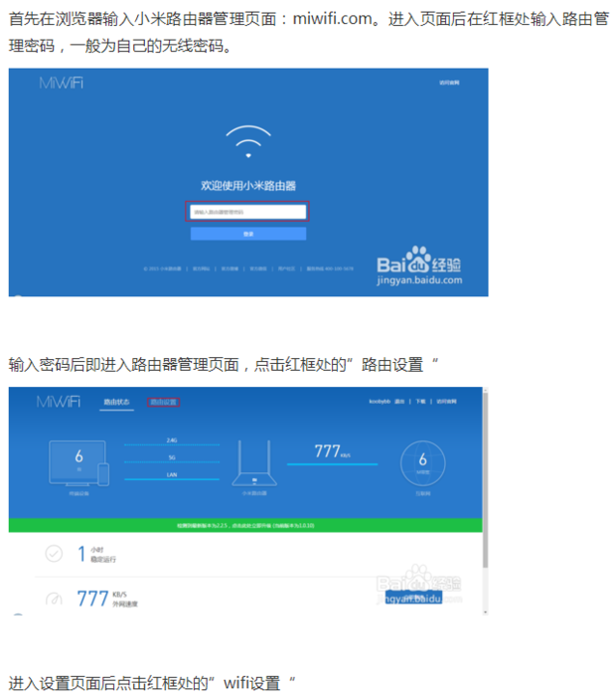This screenshot has height=699, width=616.
Task: Click the 777 KB/S 外网速度 text
Action: tap(107, 599)
